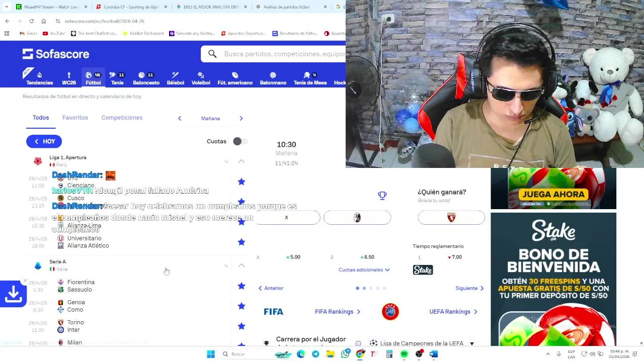
Task: Select second carousel pagination dot
Action: click(x=364, y=288)
